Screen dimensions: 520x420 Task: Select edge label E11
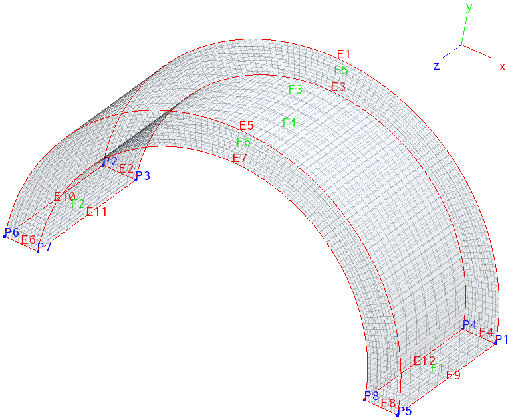pyautogui.click(x=96, y=213)
